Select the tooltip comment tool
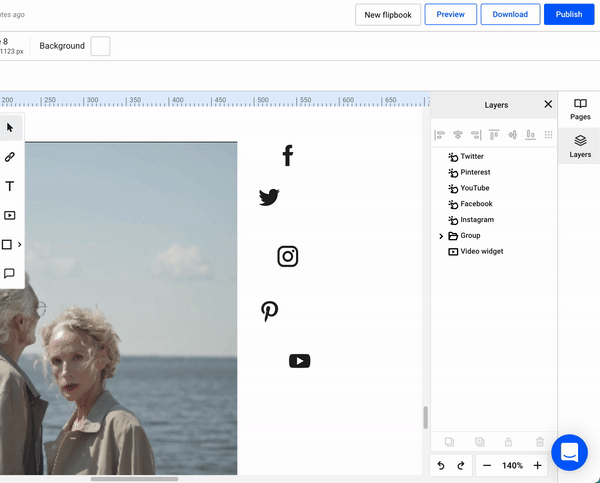The height and width of the screenshot is (483, 600). (10, 273)
